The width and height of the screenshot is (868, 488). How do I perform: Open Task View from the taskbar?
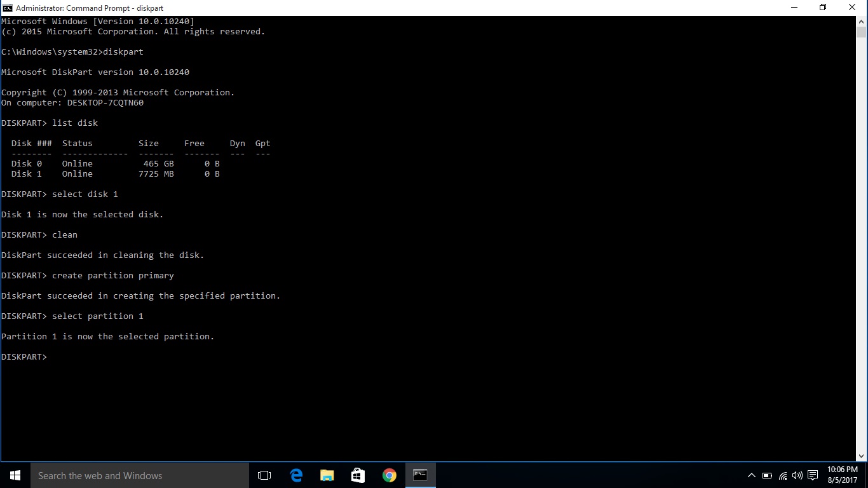(264, 475)
